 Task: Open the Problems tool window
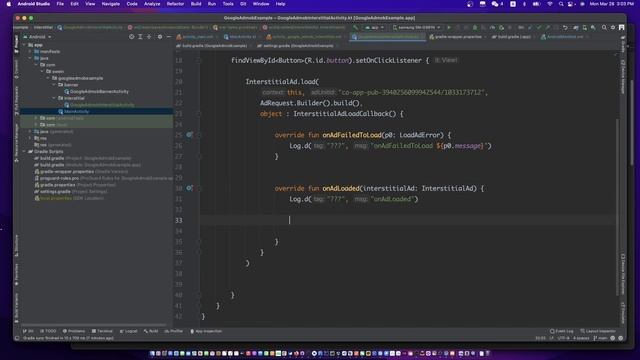tap(74, 331)
